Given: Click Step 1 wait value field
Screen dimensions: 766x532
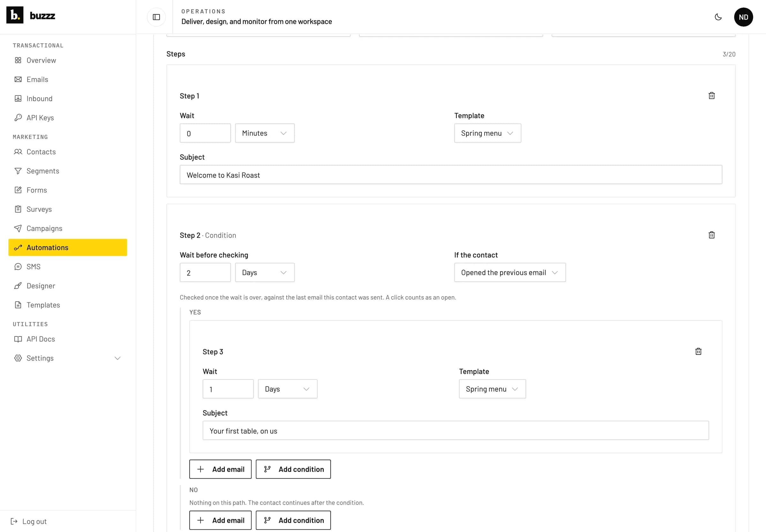Looking at the screenshot, I should 205,133.
